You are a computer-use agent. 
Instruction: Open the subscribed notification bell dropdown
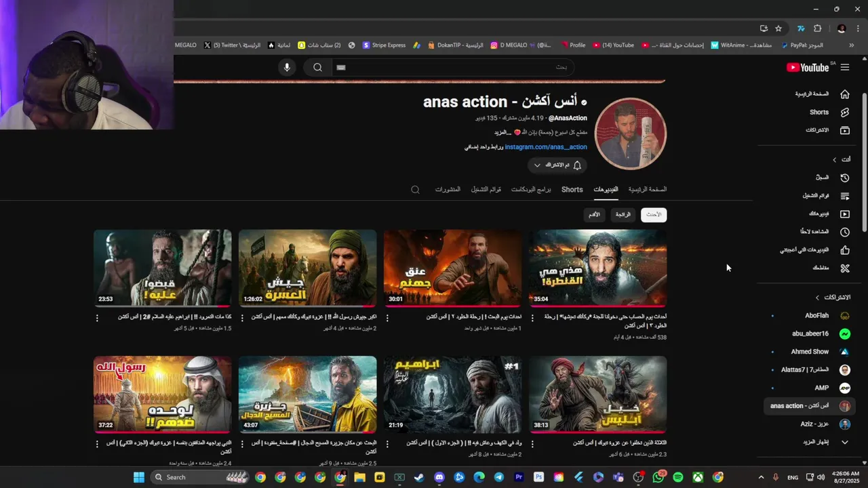pyautogui.click(x=557, y=165)
